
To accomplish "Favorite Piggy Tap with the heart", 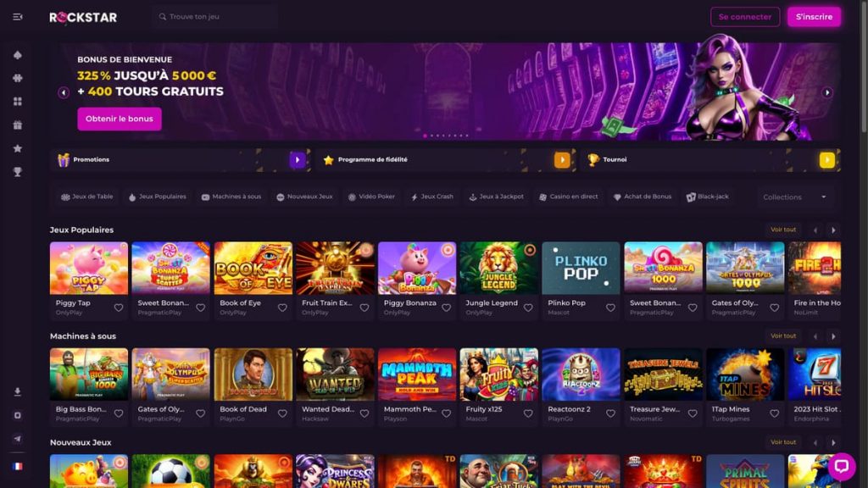I will (119, 308).
